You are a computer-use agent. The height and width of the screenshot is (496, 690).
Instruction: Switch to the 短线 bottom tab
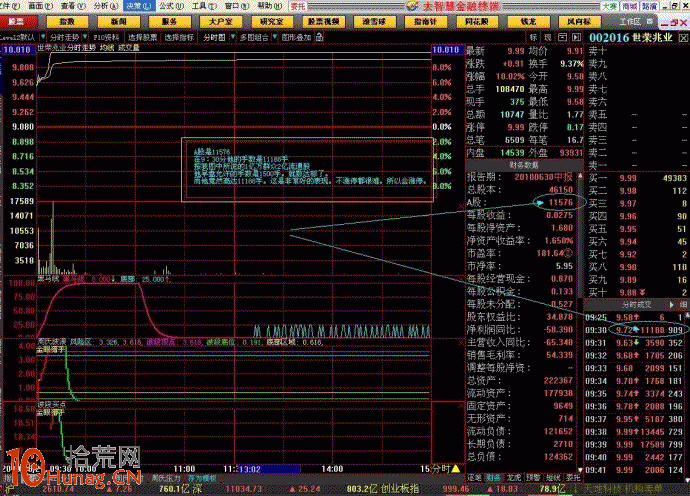pyautogui.click(x=553, y=477)
